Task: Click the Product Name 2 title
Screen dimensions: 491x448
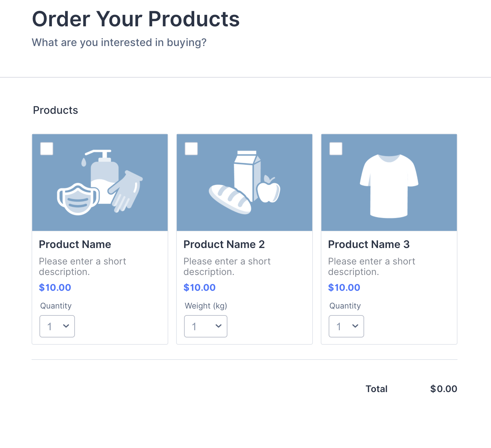Action: (224, 244)
